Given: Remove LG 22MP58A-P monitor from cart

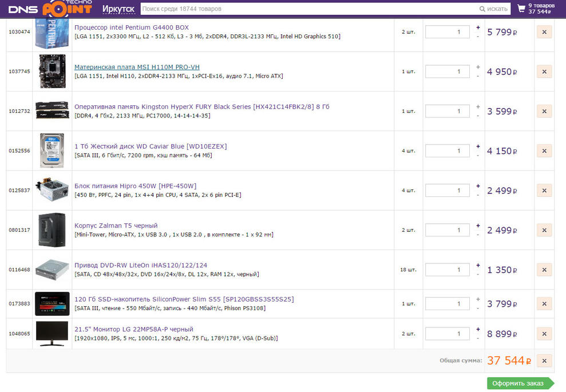Looking at the screenshot, I should pos(544,334).
